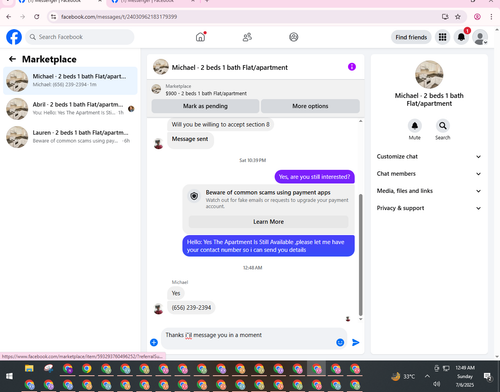Open the emoji picker
Screen dimensions: 500x392
pyautogui.click(x=340, y=342)
